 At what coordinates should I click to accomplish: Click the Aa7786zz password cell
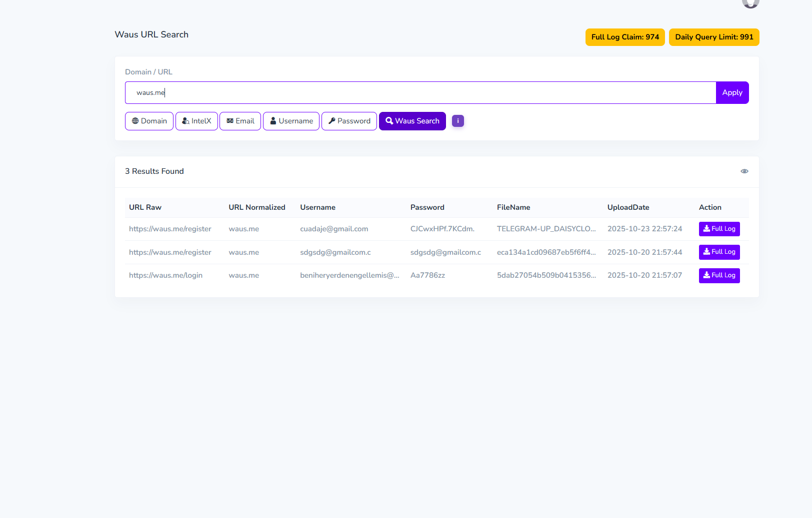click(427, 275)
